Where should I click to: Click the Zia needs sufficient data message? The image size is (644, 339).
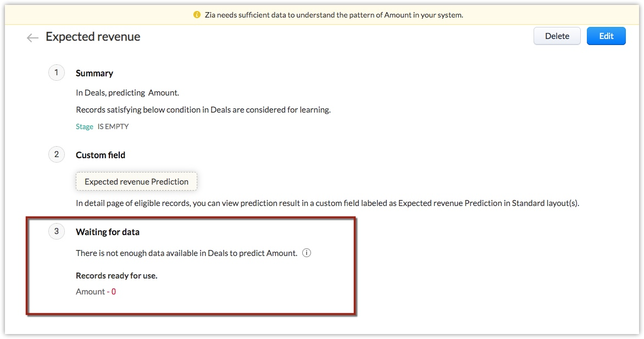334,15
